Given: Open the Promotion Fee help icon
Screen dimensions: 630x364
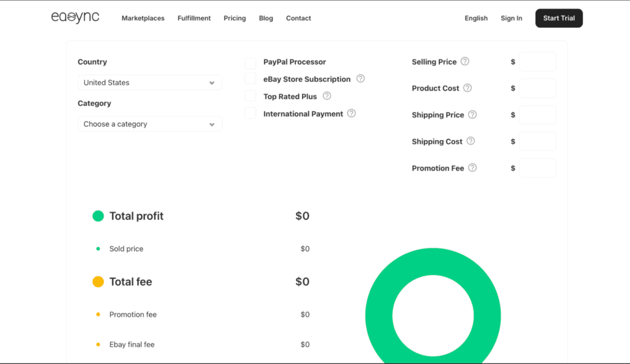Looking at the screenshot, I should tap(472, 167).
